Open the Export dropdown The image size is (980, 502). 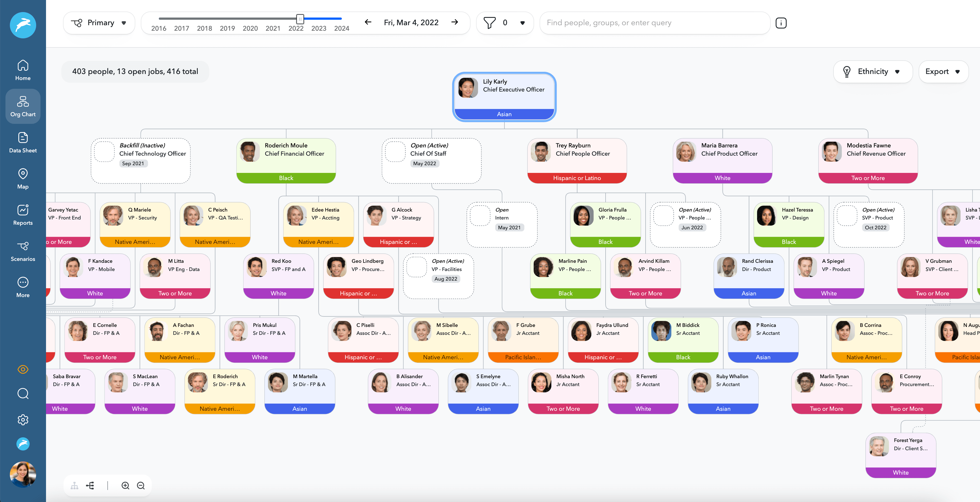pyautogui.click(x=943, y=71)
